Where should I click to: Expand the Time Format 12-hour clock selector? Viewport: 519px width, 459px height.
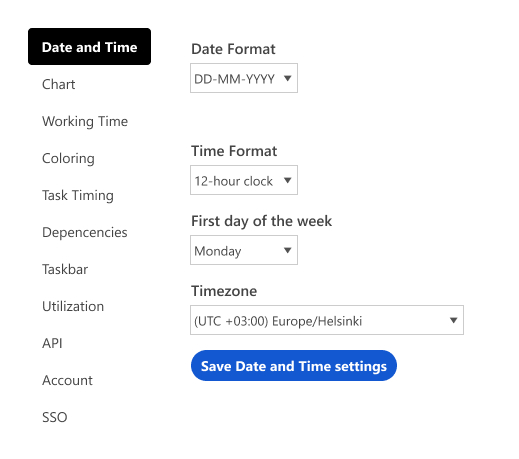244,180
